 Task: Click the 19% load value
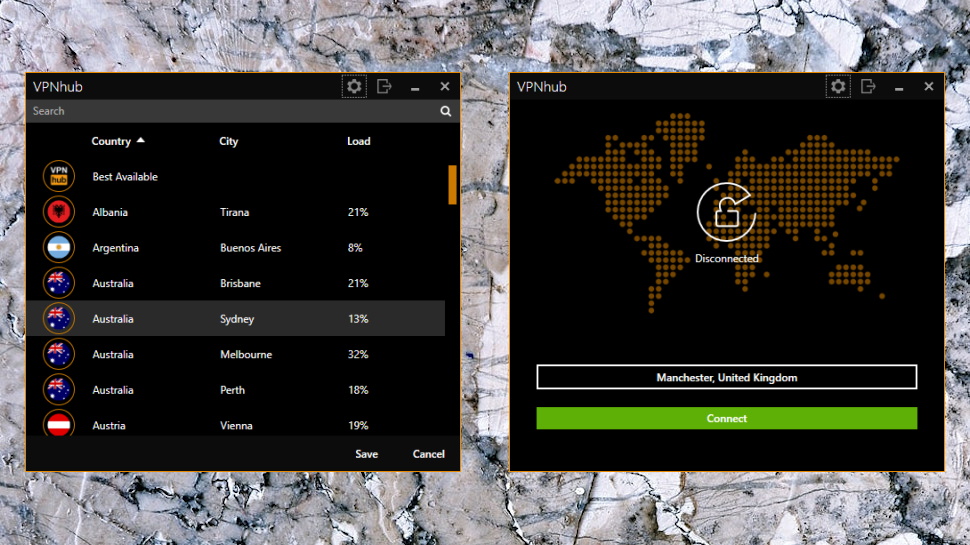pyautogui.click(x=358, y=426)
